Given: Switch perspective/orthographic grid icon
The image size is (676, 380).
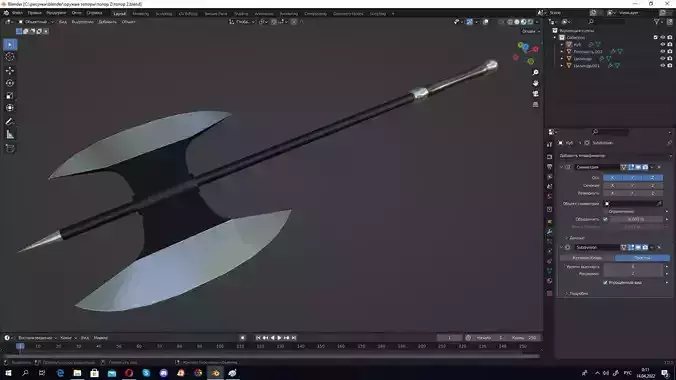Looking at the screenshot, I should click(535, 104).
